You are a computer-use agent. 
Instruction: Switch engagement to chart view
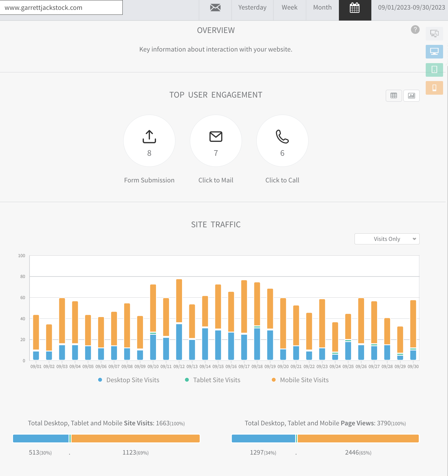tap(412, 96)
